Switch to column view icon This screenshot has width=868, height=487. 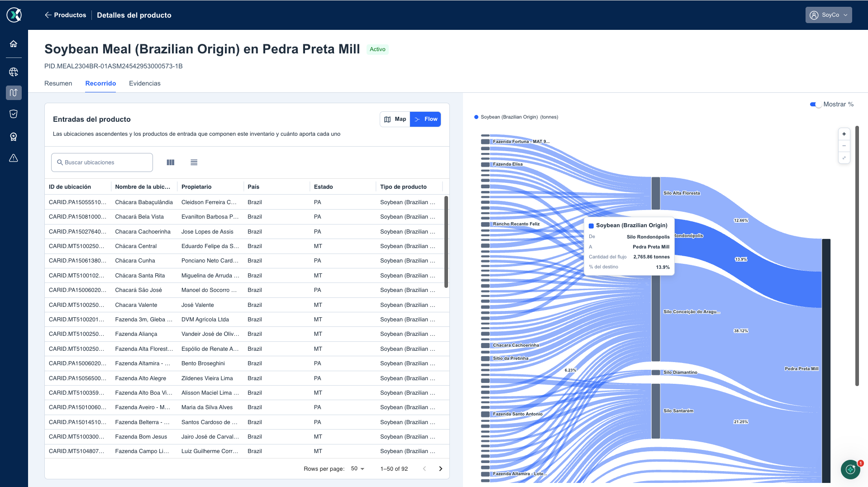171,162
